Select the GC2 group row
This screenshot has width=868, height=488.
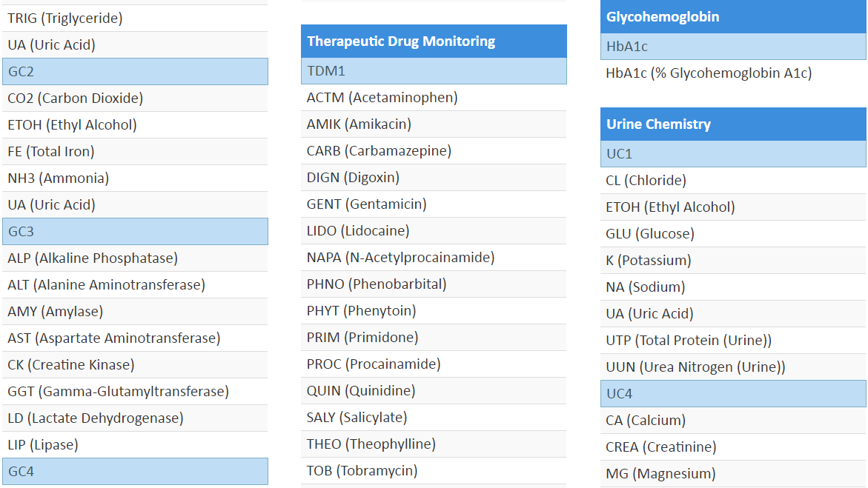pyautogui.click(x=134, y=72)
